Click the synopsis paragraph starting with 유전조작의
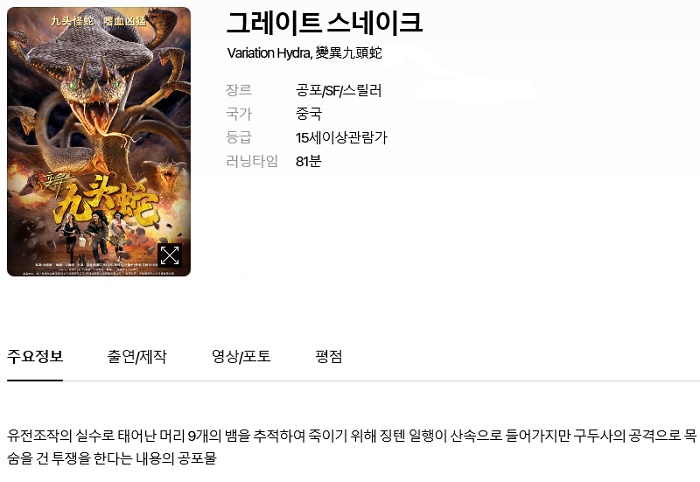Screen dimensions: 700x482 (x=352, y=447)
